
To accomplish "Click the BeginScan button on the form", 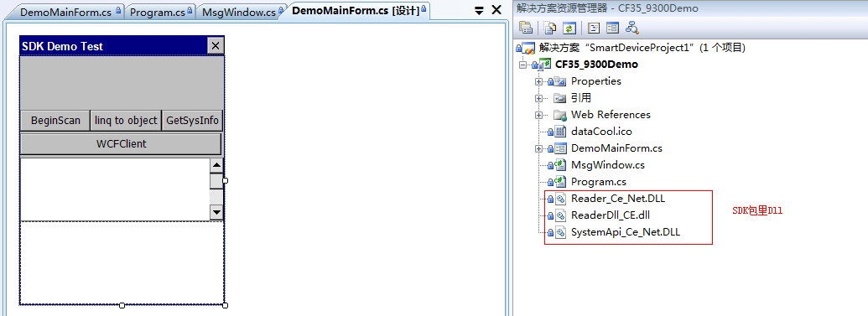I will click(55, 121).
